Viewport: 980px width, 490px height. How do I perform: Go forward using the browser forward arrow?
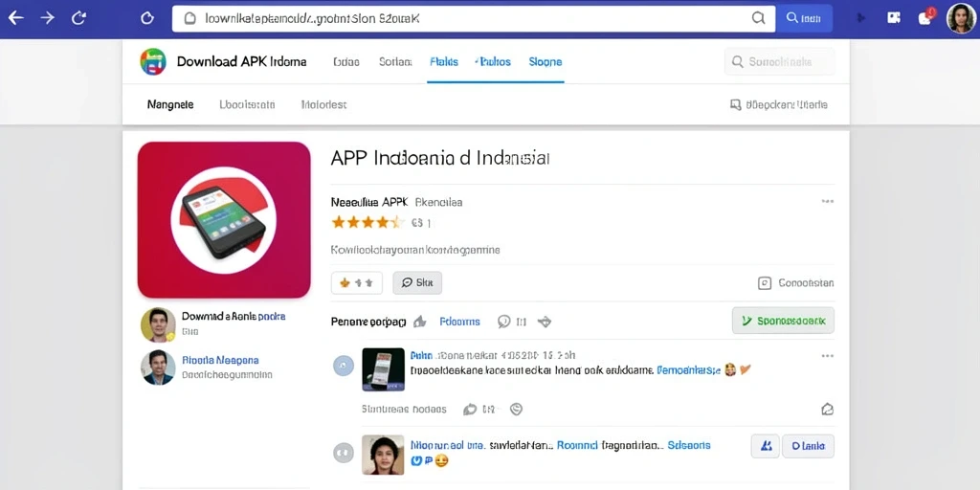point(48,18)
